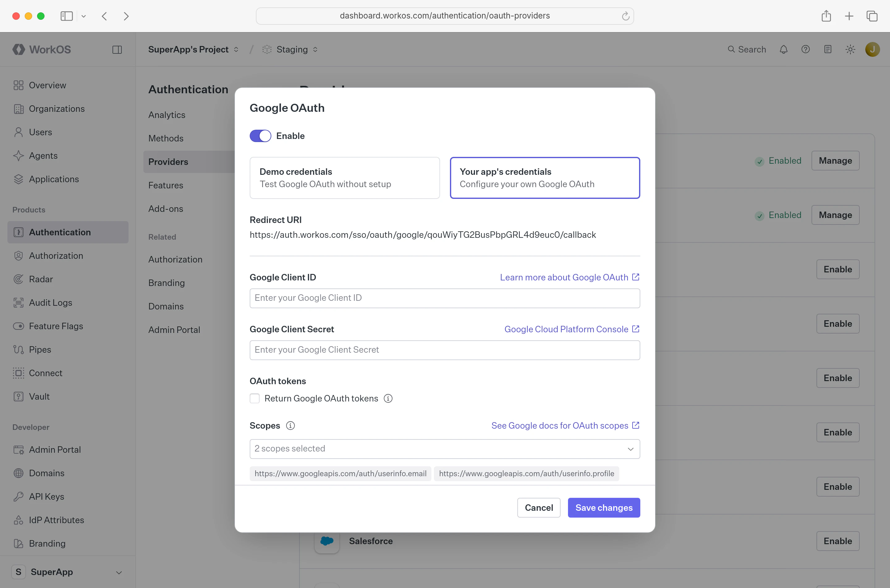This screenshot has height=588, width=890.
Task: Click Safari share icon
Action: [826, 16]
